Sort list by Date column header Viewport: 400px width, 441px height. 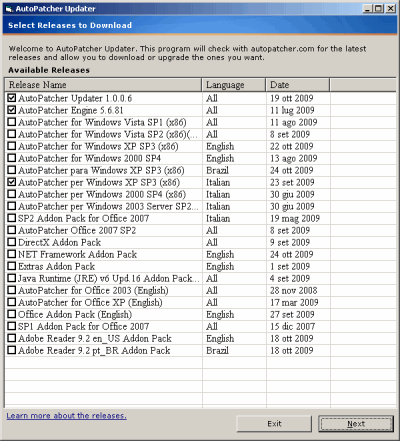[x=298, y=85]
